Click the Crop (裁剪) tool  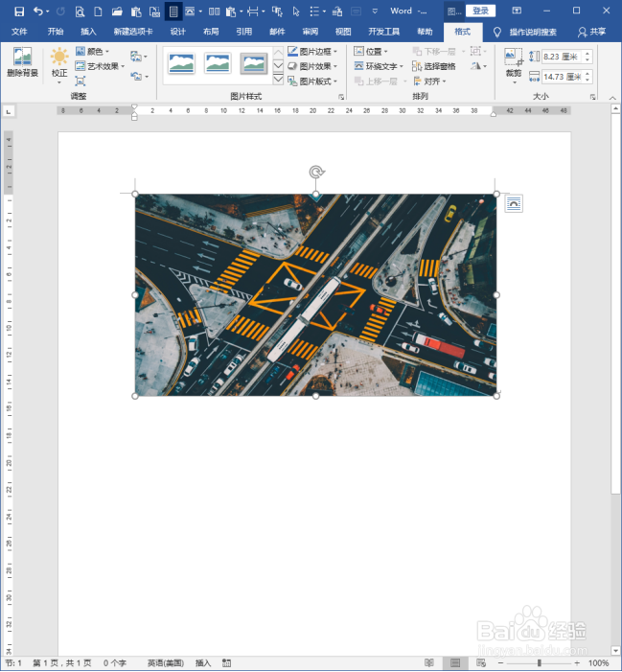tap(513, 65)
